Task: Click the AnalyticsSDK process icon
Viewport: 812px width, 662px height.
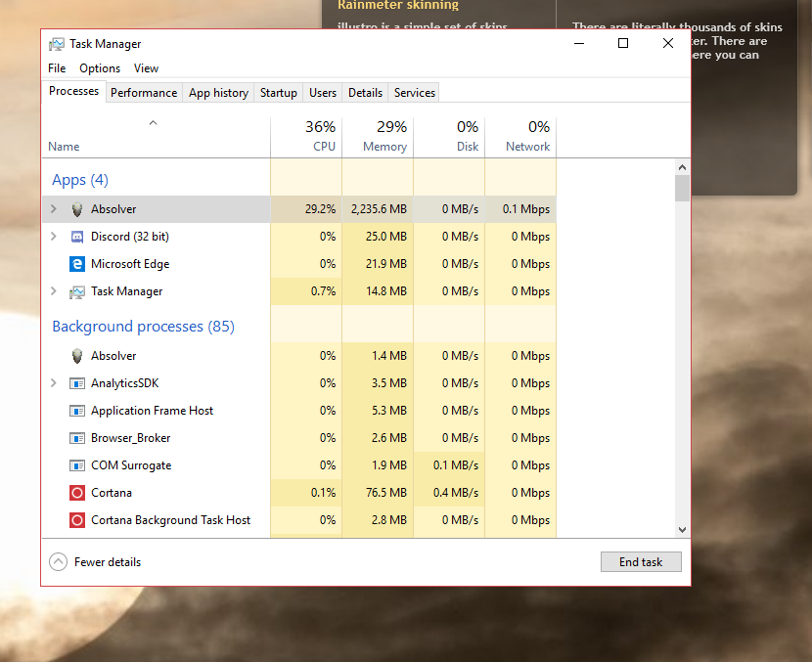Action: tap(77, 383)
